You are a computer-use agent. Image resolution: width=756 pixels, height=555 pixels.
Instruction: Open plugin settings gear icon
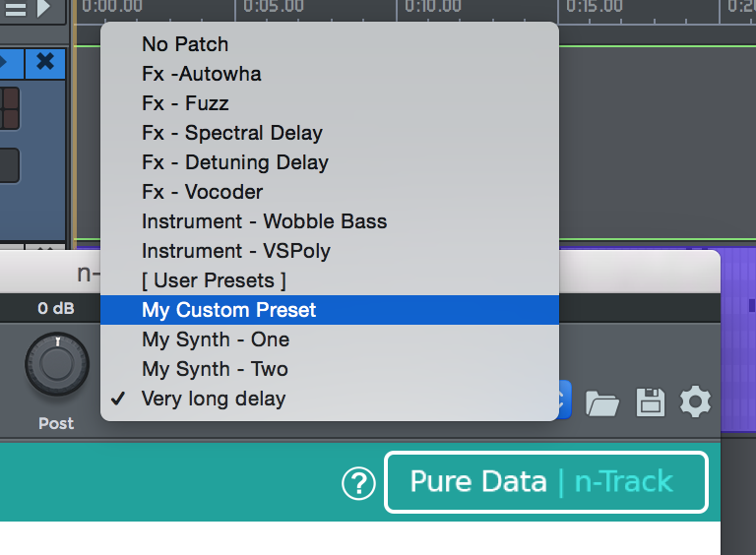(695, 401)
